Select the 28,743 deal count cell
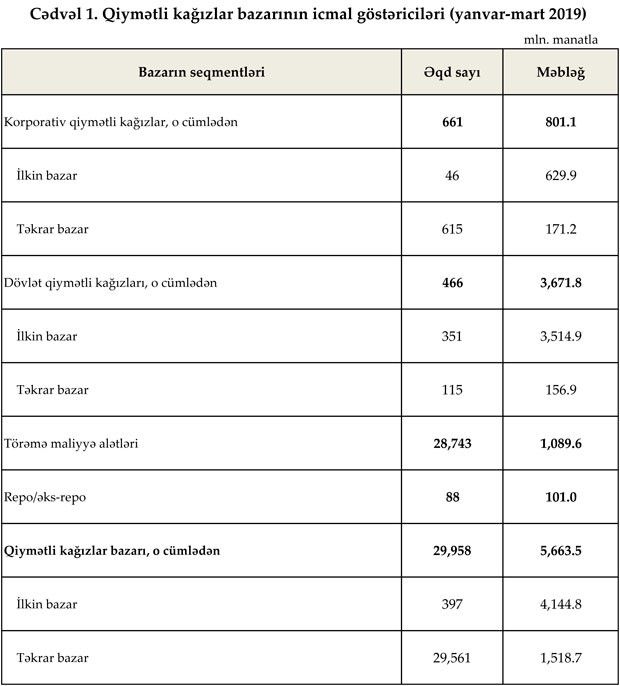Screen dimensions: 620x686 coord(452,444)
